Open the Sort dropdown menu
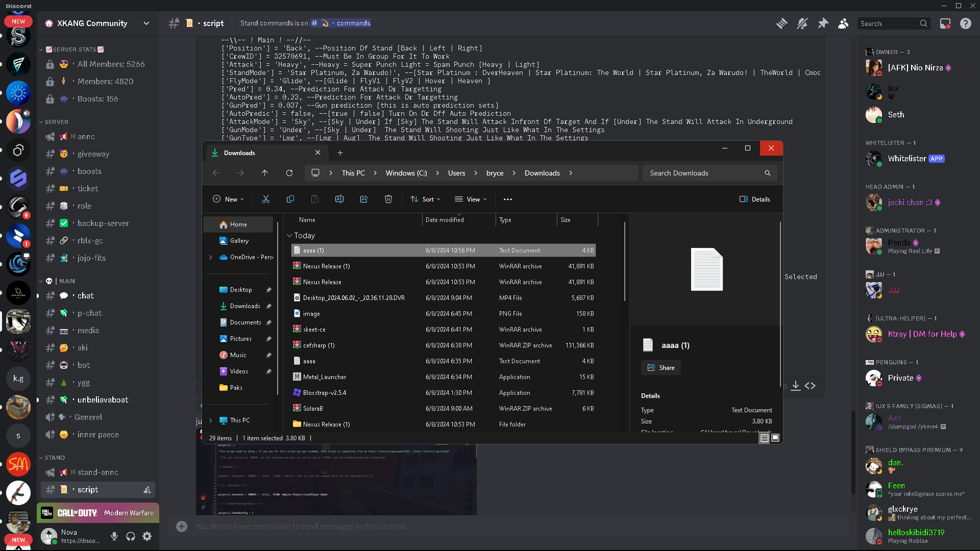 (425, 199)
